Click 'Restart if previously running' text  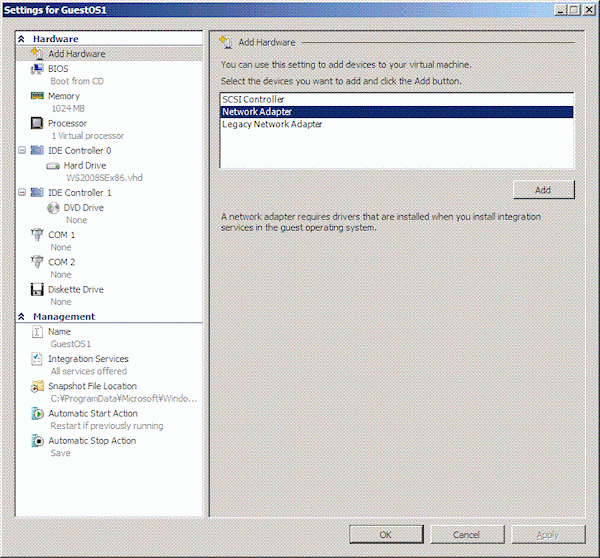(x=107, y=426)
